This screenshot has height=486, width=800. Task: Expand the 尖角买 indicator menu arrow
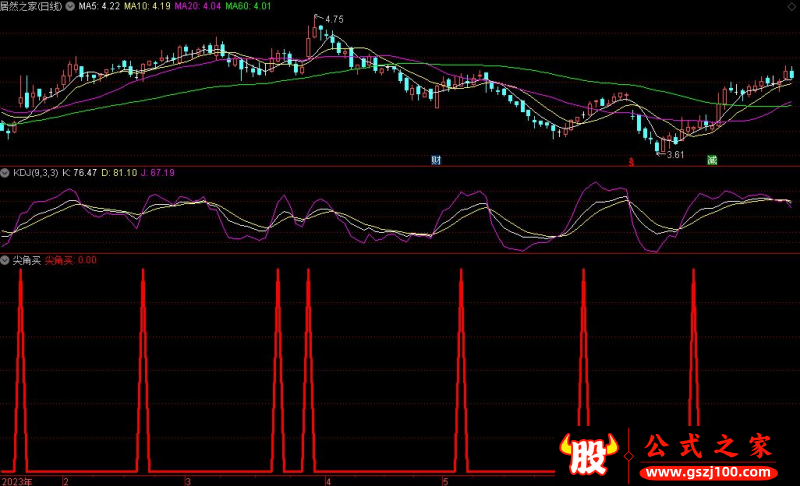click(x=5, y=261)
